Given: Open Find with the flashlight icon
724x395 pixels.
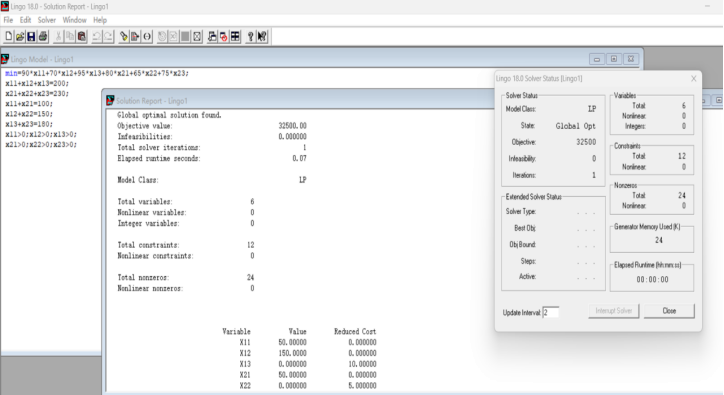Looking at the screenshot, I should coord(124,36).
